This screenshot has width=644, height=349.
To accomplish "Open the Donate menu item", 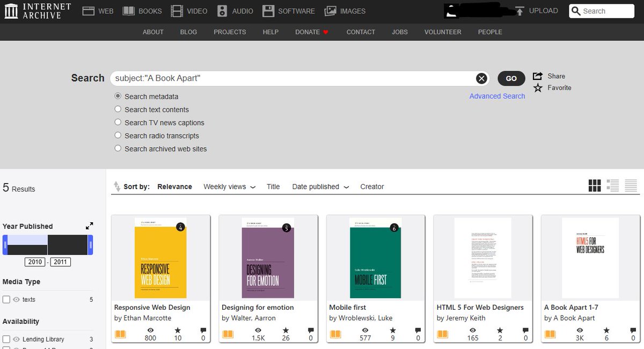I will click(x=311, y=32).
